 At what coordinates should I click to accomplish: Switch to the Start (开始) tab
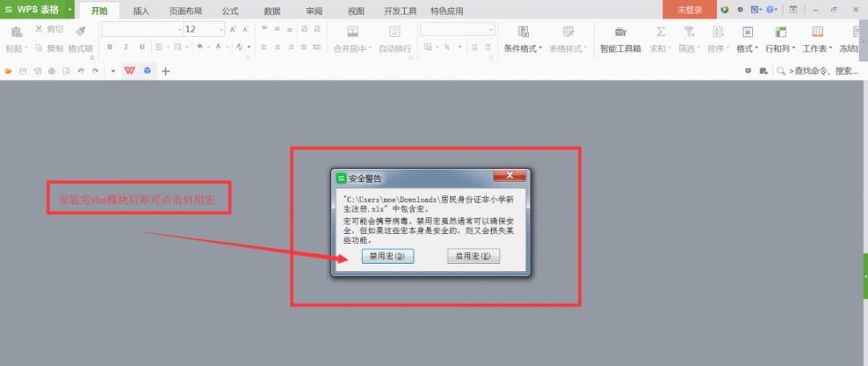[100, 10]
